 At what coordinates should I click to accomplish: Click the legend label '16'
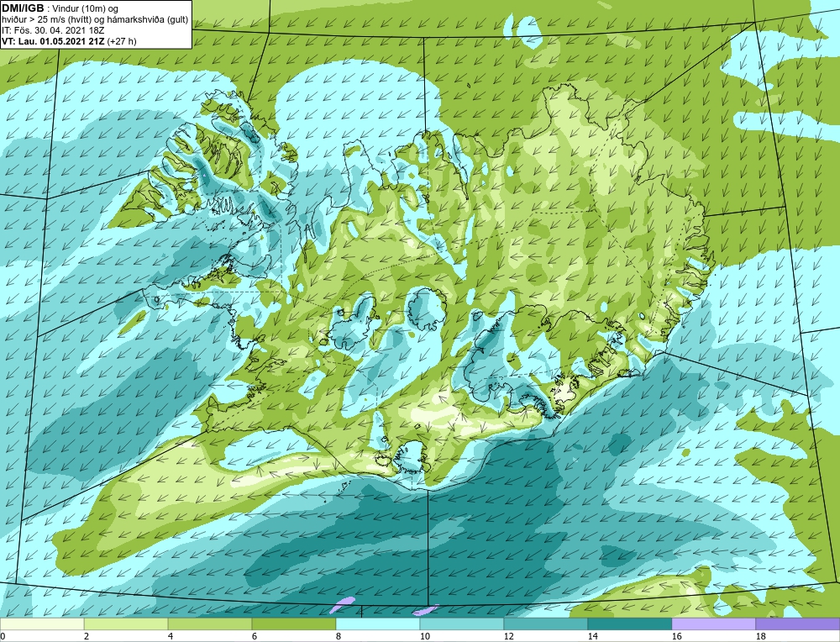[x=676, y=636]
